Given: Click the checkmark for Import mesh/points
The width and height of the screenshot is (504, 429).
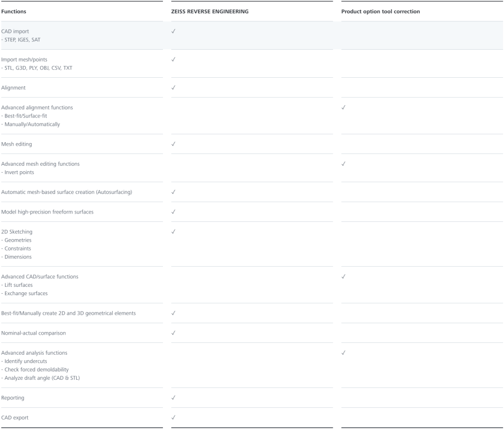Looking at the screenshot, I should [x=174, y=60].
